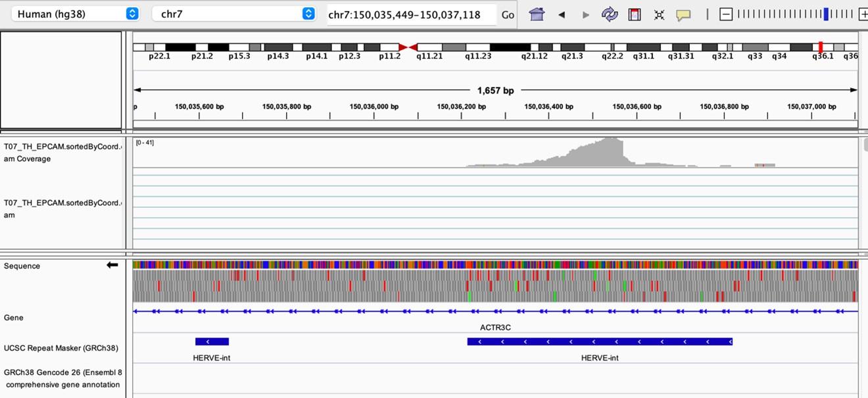Click the locus coordinates input field
Screen dimensions: 868x398
(x=411, y=14)
